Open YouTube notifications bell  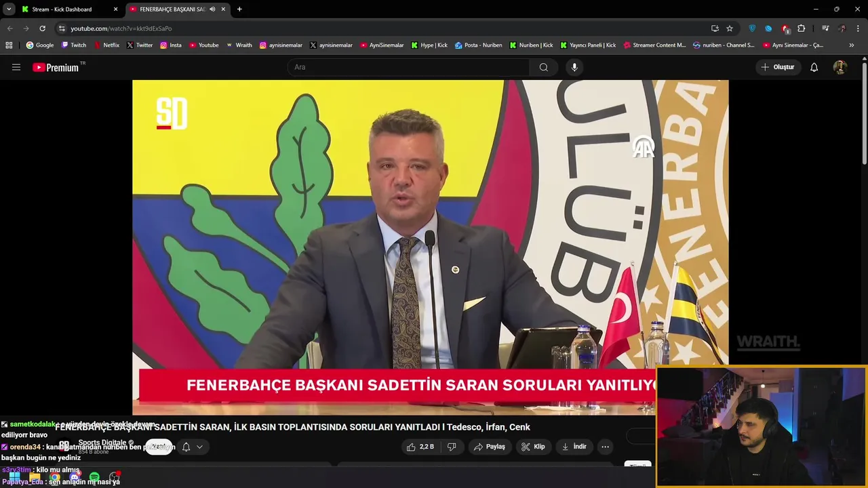tap(814, 67)
